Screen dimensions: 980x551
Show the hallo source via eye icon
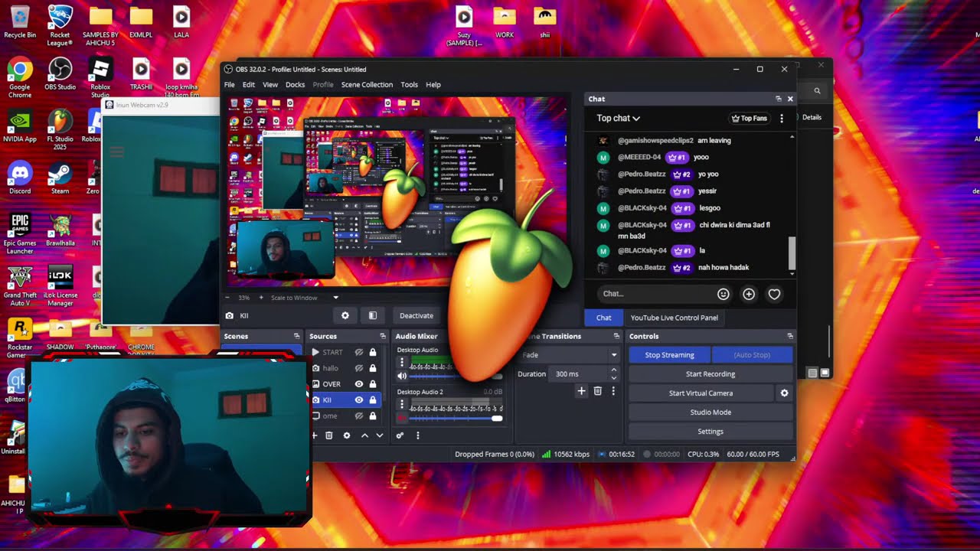pos(358,368)
